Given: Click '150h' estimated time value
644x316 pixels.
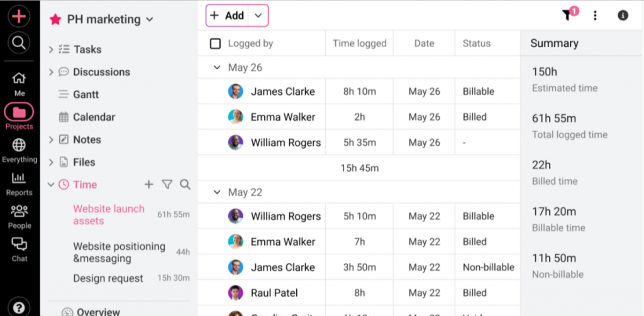Looking at the screenshot, I should 544,72.
